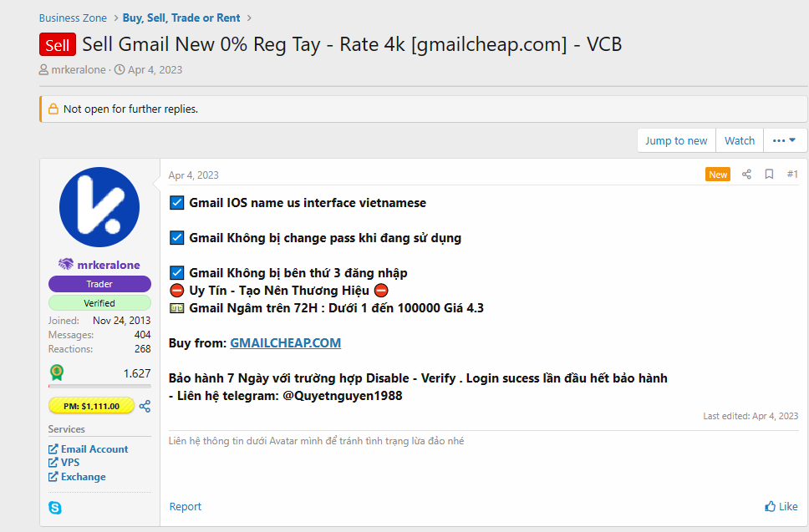The image size is (809, 532).
Task: Click the Messages count 404
Action: tap(142, 335)
